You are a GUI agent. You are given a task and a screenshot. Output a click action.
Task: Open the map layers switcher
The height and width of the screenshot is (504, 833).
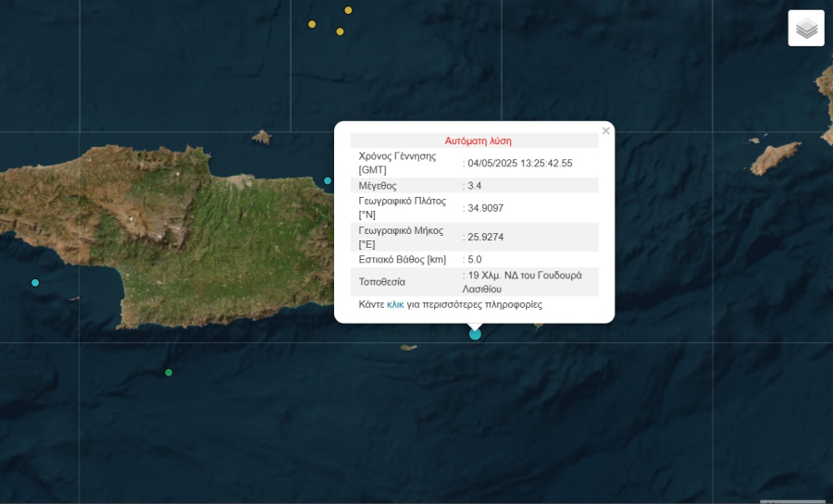(x=806, y=29)
